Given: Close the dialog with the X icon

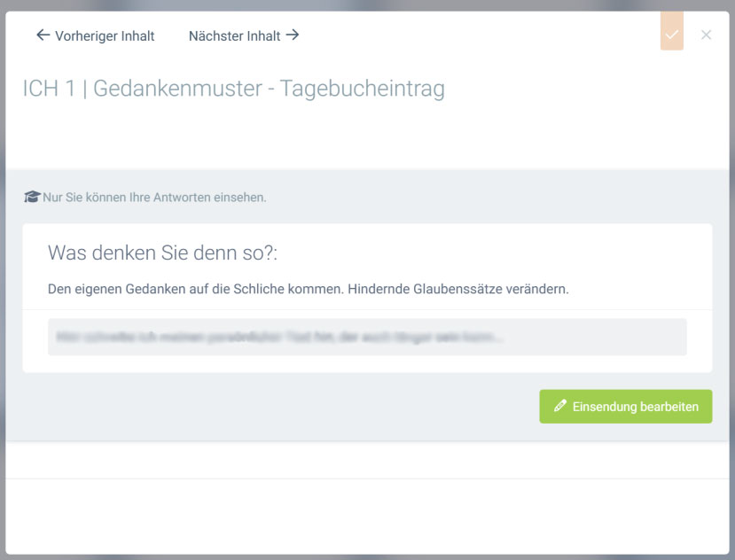Looking at the screenshot, I should [x=706, y=35].
